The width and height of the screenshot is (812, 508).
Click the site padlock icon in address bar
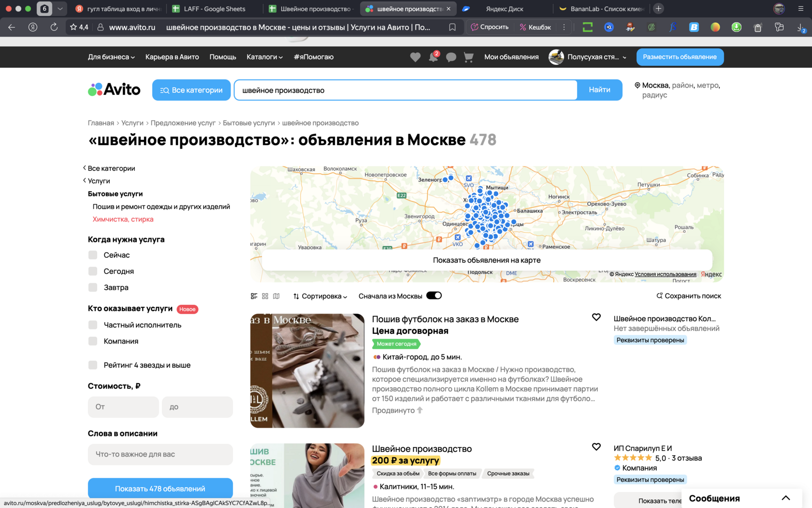pyautogui.click(x=101, y=27)
